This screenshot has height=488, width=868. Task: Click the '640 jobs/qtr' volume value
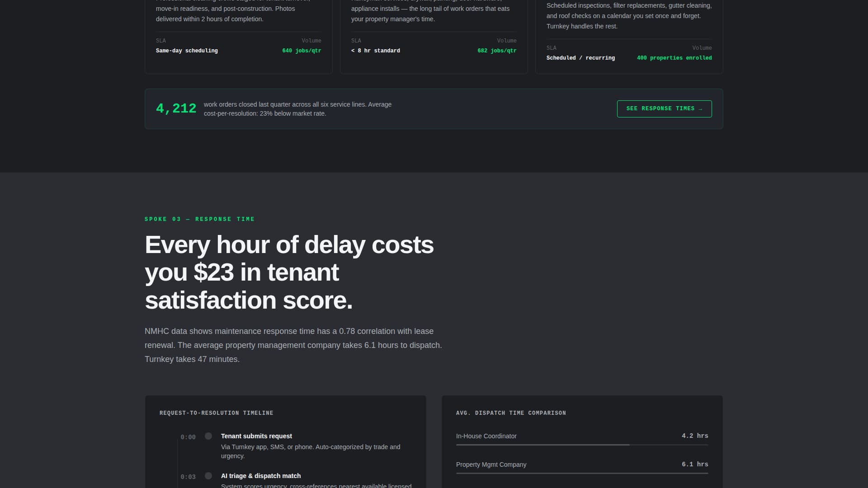[x=302, y=51]
